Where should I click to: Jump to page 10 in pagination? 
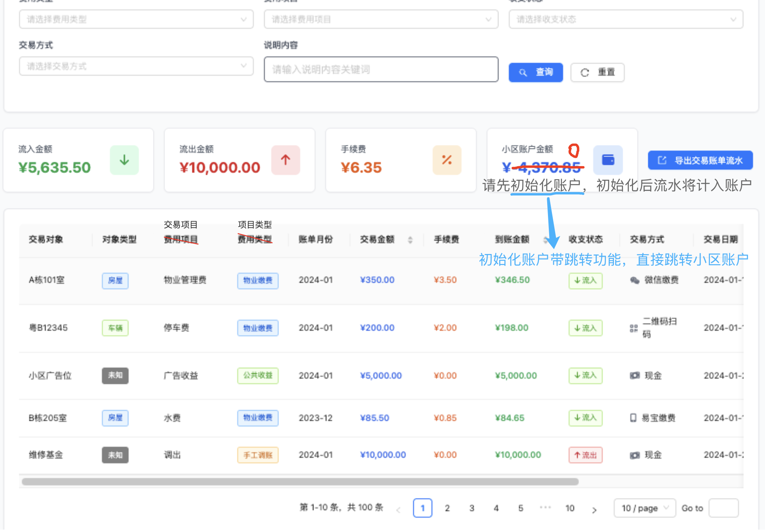tap(570, 508)
